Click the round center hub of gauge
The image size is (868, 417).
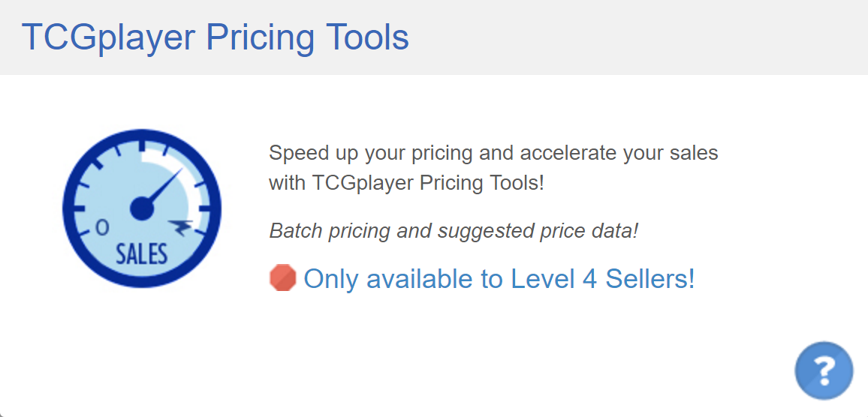(x=142, y=208)
